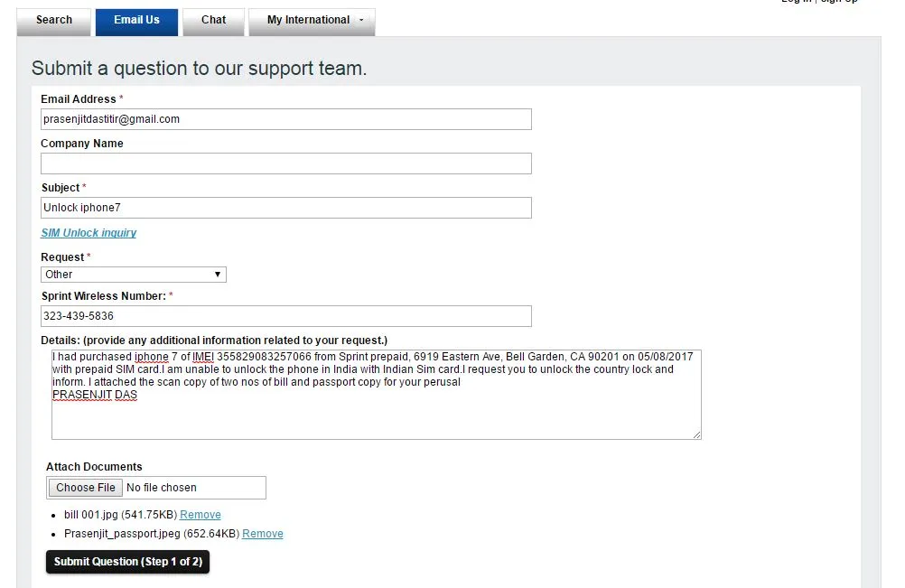
Task: Focus the empty Company Name field
Action: pos(285,163)
